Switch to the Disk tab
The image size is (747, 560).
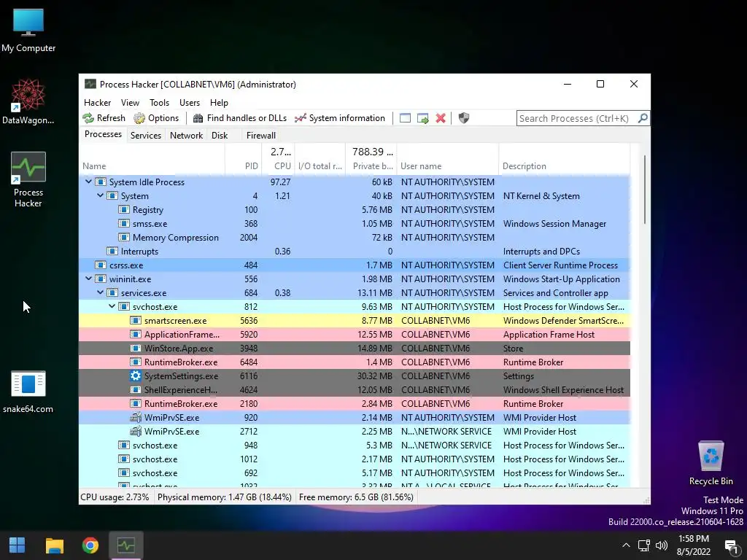(220, 135)
